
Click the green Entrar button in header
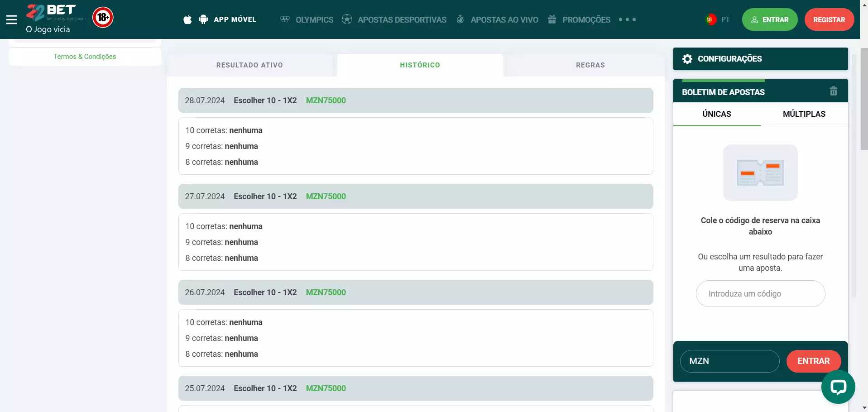click(769, 19)
